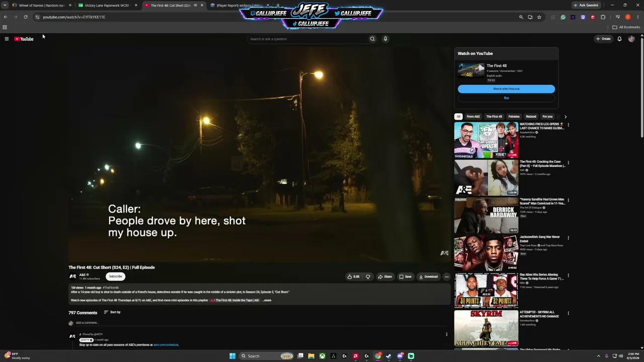644x362 pixels.
Task: Go back using the browser back arrow
Action: pyautogui.click(x=6, y=17)
